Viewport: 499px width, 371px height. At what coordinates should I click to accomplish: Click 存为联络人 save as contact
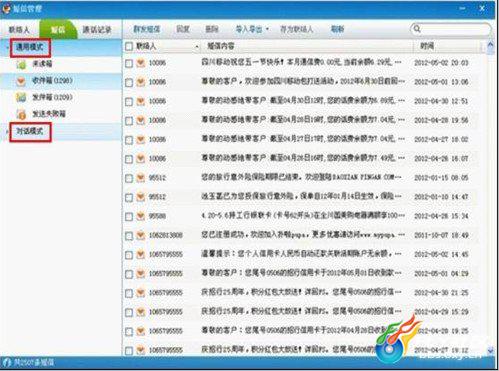297,29
